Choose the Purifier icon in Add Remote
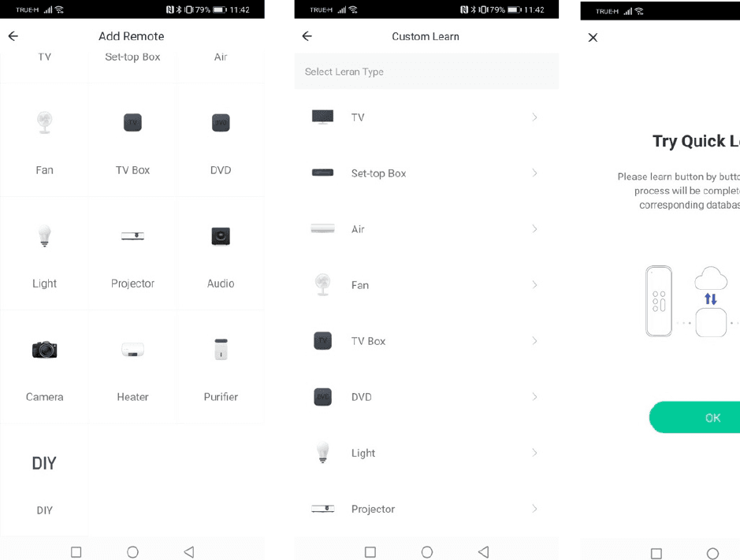The image size is (740, 560). (x=221, y=350)
